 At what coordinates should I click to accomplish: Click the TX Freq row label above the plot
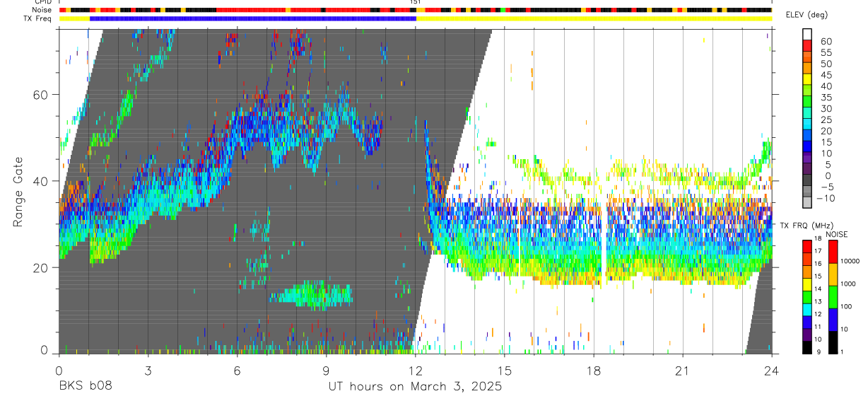pyautogui.click(x=39, y=18)
